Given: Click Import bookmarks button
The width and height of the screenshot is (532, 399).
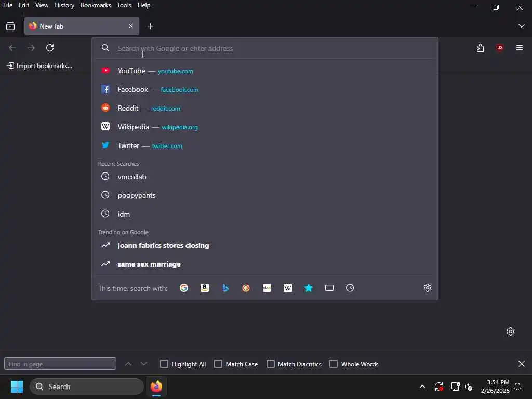Looking at the screenshot, I should (39, 66).
